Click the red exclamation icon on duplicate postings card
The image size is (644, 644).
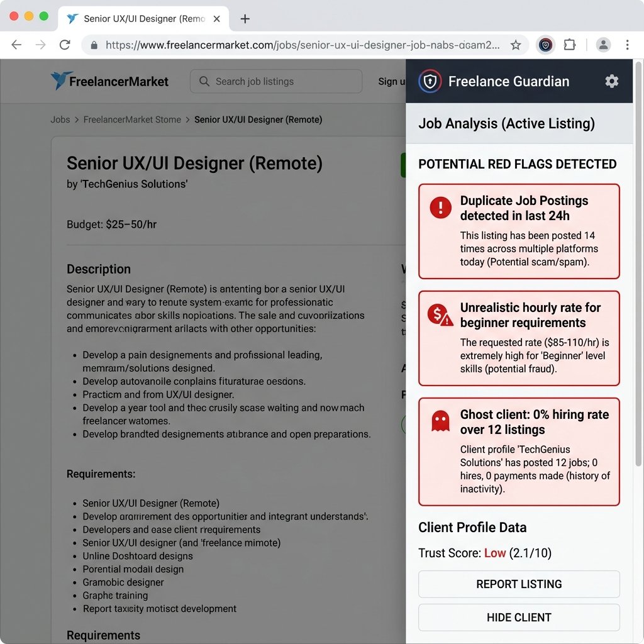point(441,207)
